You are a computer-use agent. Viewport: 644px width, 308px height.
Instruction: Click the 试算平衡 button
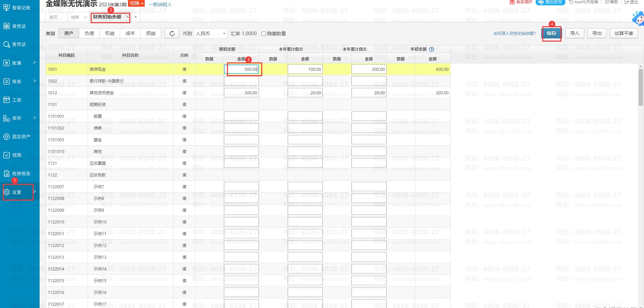coord(624,34)
